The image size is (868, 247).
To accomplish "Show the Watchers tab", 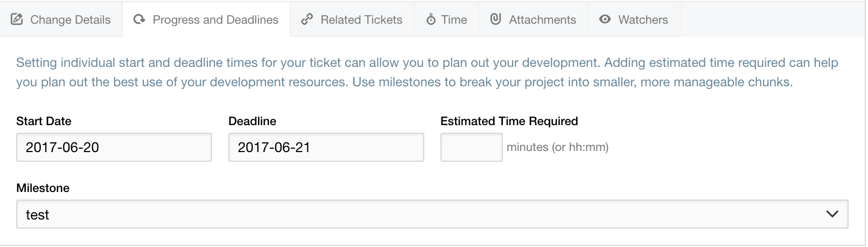I will (634, 19).
